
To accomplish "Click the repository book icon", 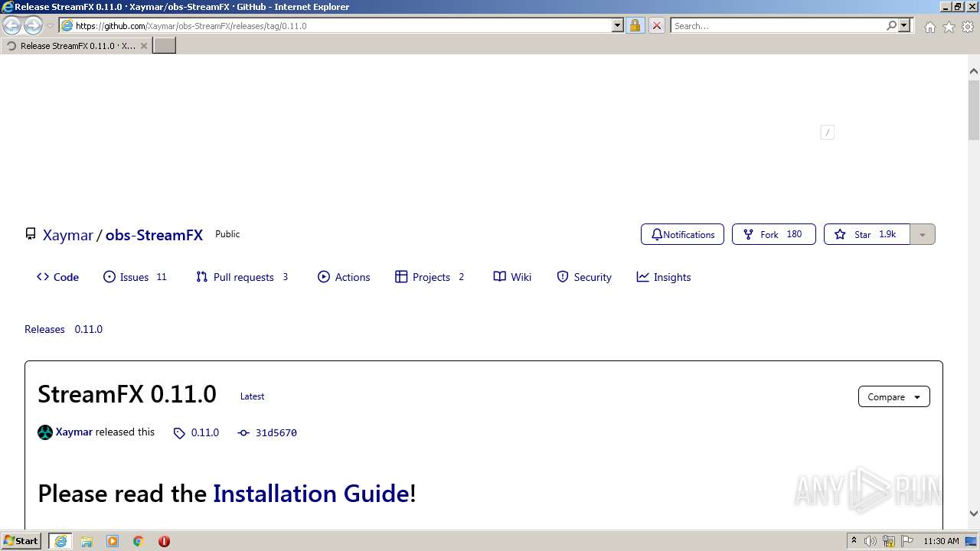I will pos(31,234).
